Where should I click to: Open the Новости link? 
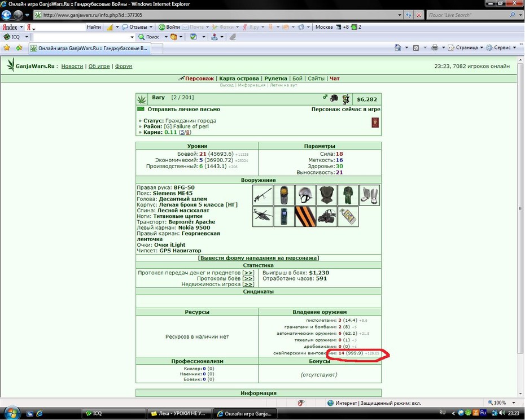click(72, 66)
